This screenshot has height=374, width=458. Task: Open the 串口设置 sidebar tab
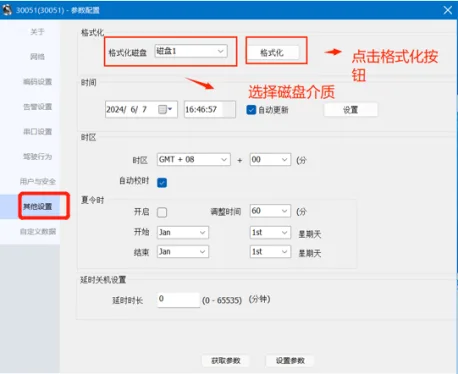tap(37, 132)
